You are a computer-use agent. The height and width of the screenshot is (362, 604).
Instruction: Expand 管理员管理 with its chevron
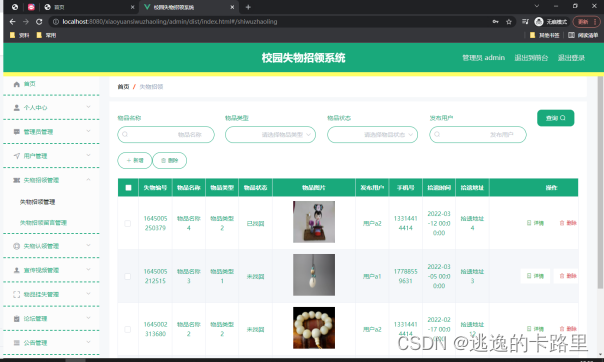pos(88,131)
